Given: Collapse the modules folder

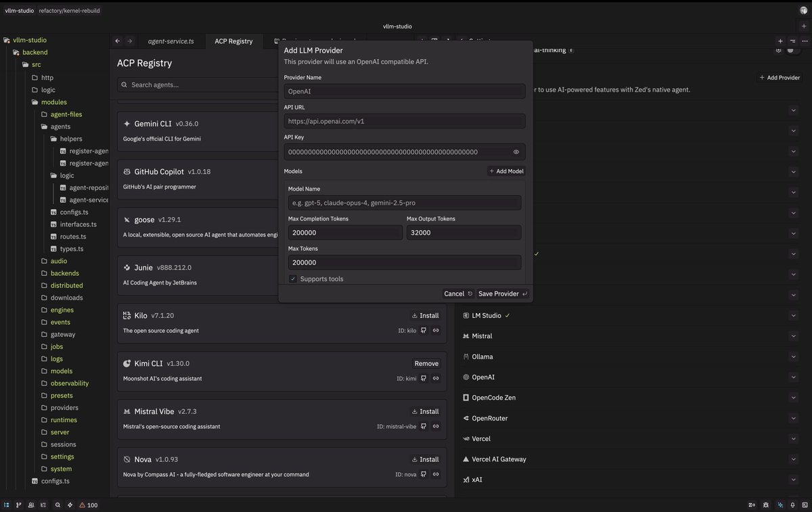Looking at the screenshot, I should point(54,102).
